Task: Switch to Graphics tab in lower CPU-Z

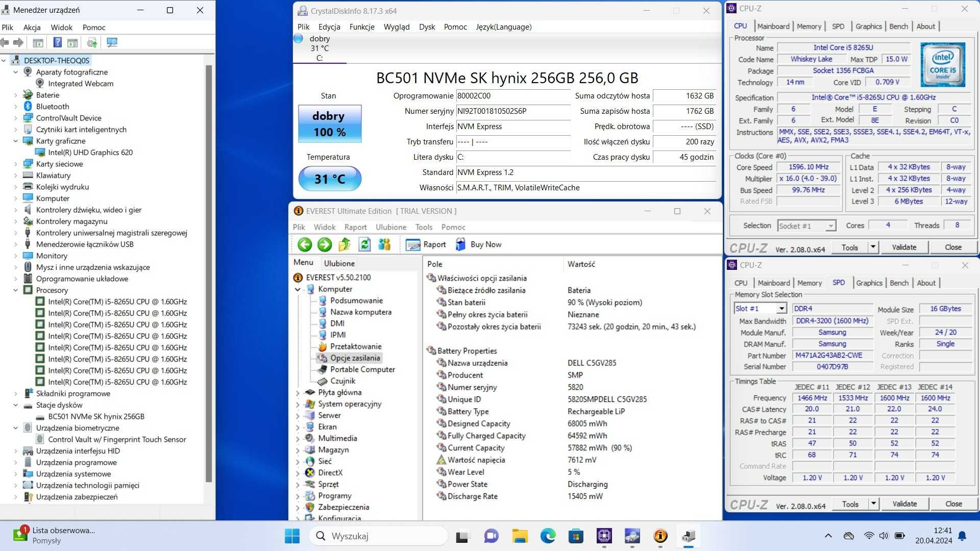Action: click(x=869, y=283)
